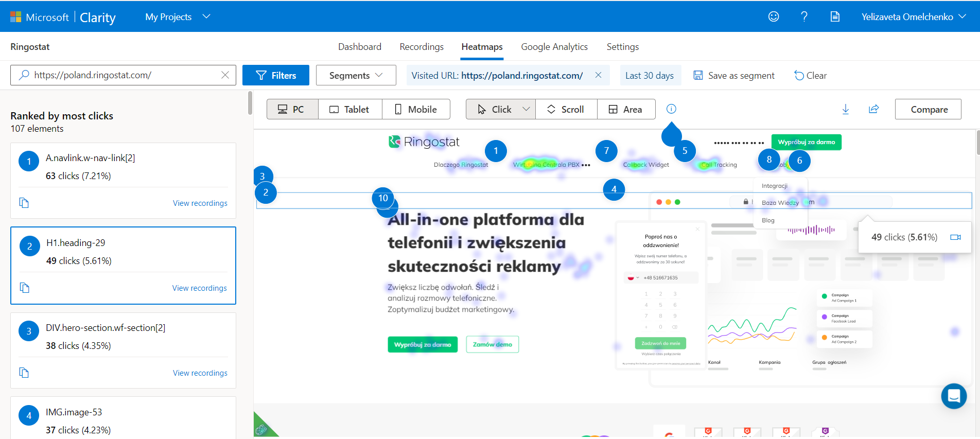This screenshot has width=980, height=439.
Task: Click the Compare button
Action: (928, 109)
